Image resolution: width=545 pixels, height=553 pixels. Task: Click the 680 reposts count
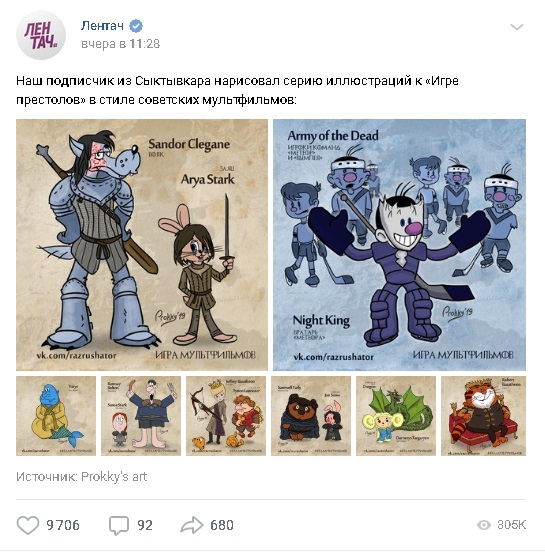tap(222, 525)
